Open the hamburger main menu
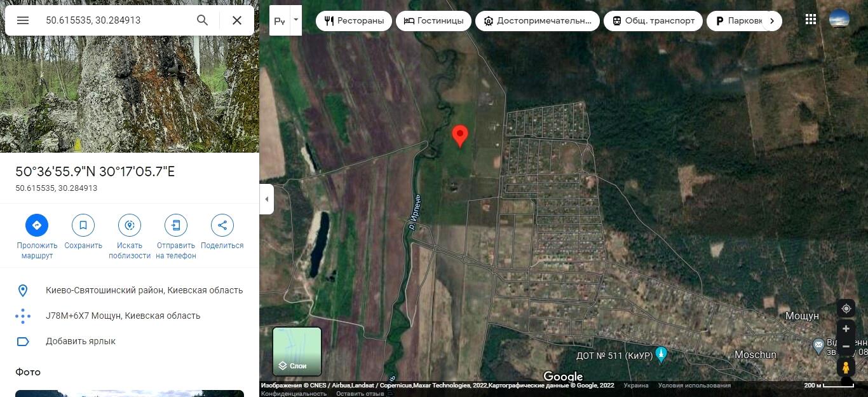Viewport: 868px width, 397px height. point(23,20)
